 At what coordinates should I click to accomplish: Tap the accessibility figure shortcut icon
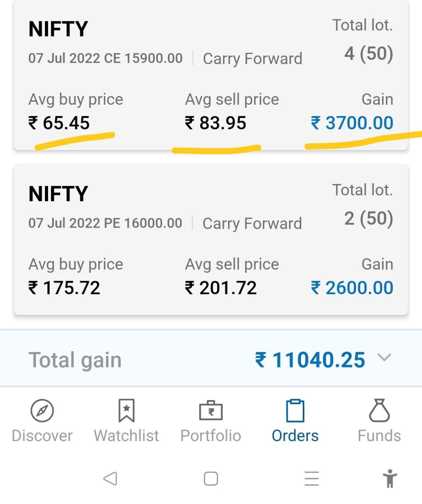tap(390, 479)
